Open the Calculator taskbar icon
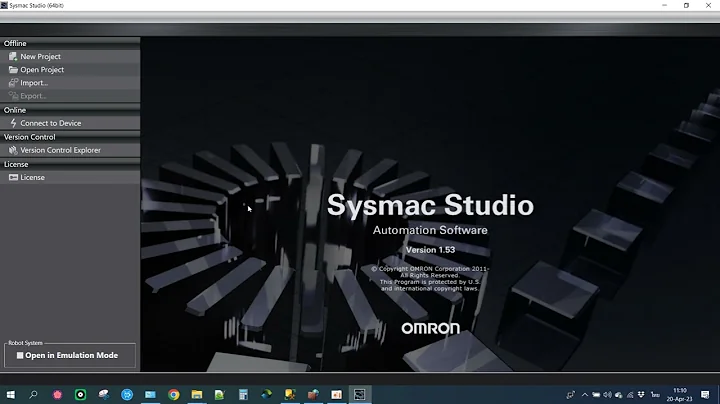Viewport: 720px width, 404px height. 243,394
